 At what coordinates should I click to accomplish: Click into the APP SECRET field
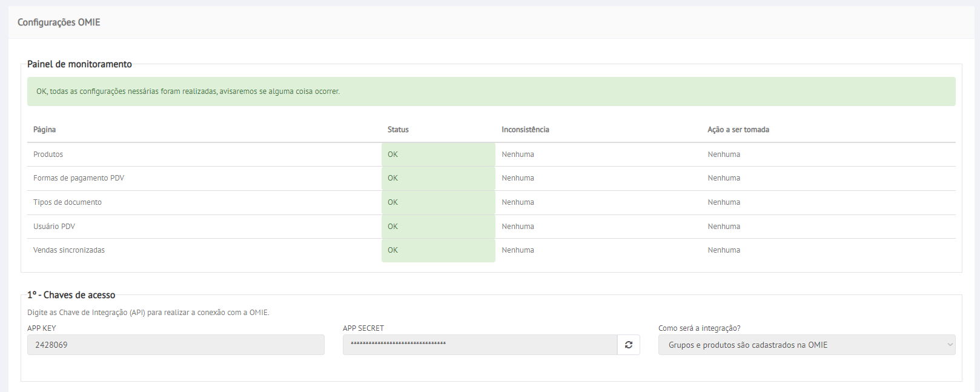point(479,345)
